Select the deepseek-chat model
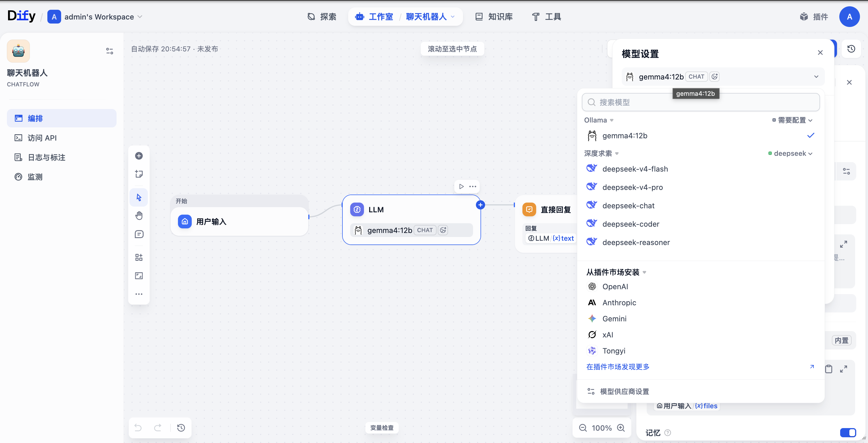 [701, 205]
